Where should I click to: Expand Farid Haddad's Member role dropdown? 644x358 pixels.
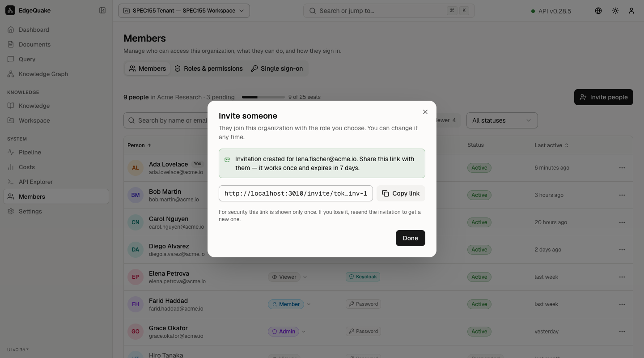[x=290, y=304]
